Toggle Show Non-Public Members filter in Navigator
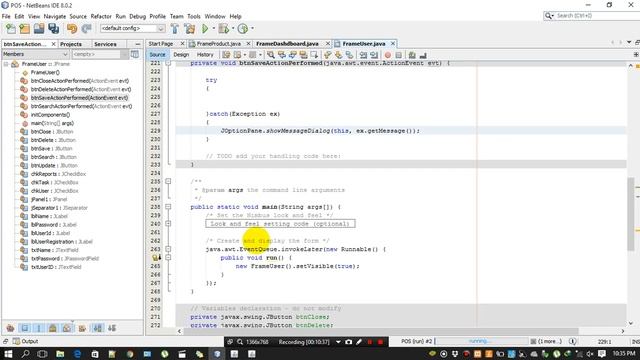 [53, 328]
